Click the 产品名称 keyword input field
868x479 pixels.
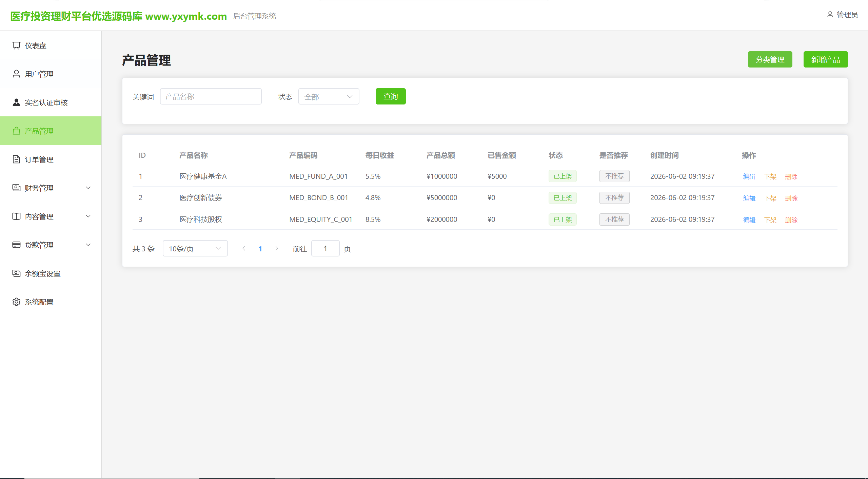(211, 97)
